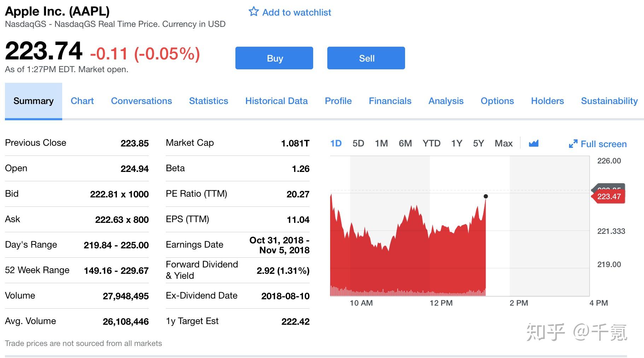Click the current price 223.74
Screen dimensions: 644x358
click(44, 51)
